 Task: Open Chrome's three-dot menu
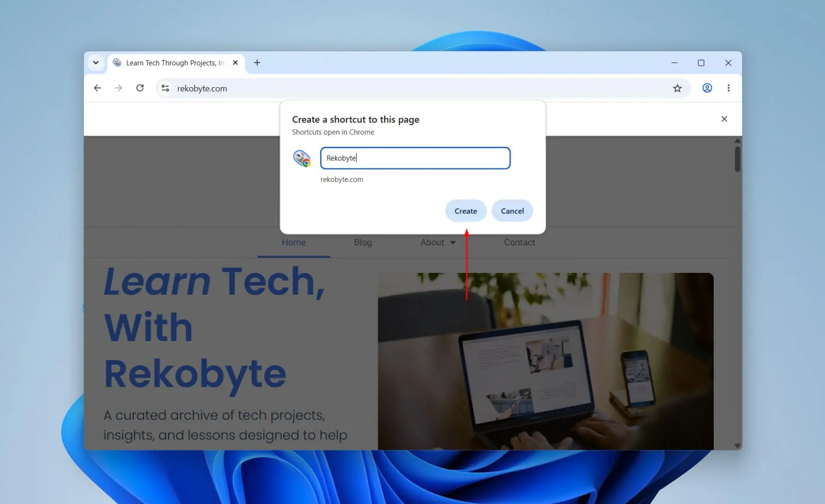pyautogui.click(x=728, y=88)
